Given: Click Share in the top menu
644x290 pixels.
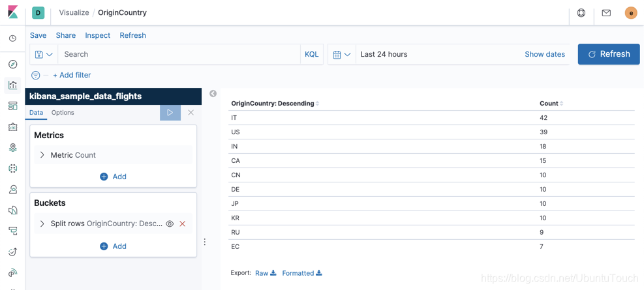Looking at the screenshot, I should coord(66,35).
